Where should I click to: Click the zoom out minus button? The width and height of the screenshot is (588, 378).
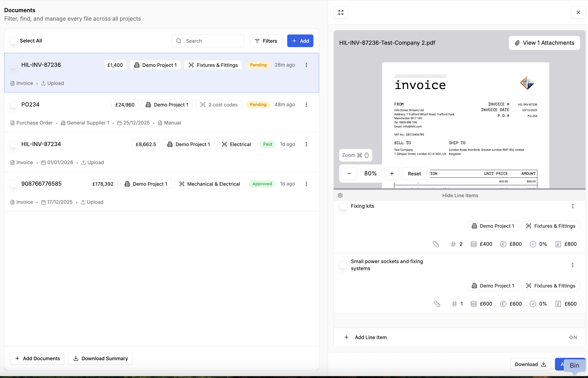point(349,174)
